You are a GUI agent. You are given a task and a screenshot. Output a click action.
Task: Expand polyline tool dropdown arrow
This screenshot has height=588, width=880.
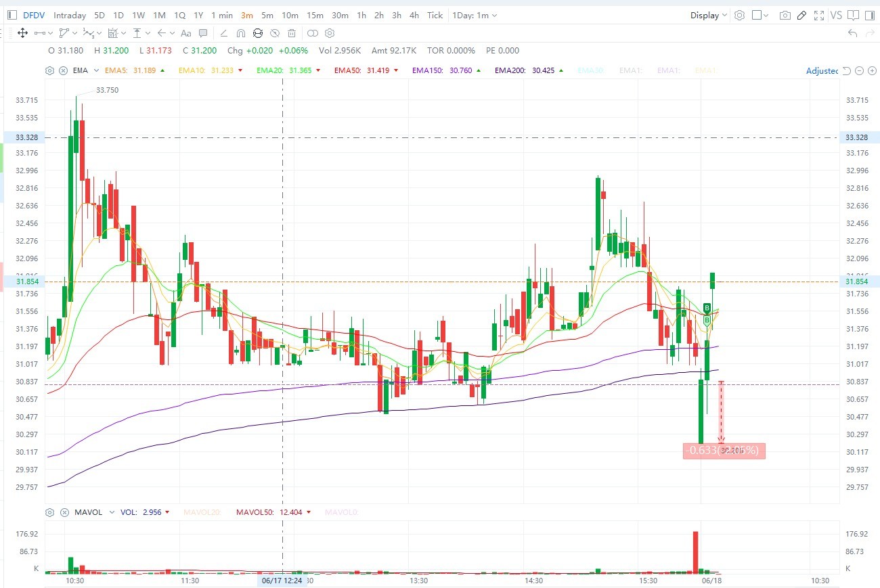point(74,32)
